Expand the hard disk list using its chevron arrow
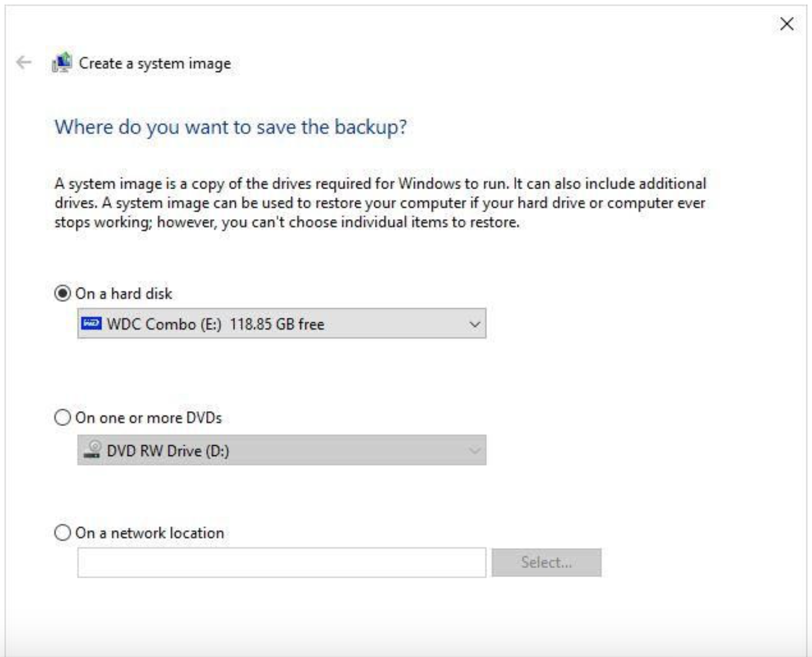Viewport: 812px width, 657px height. point(475,324)
